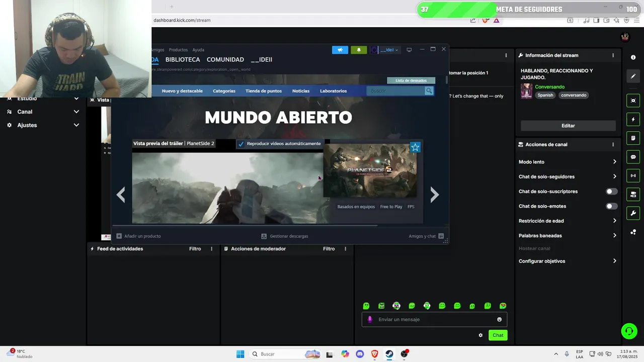Toggle Chat de solo-suscriptores switch
Viewport: 644px width, 362px height.
pos(611,192)
